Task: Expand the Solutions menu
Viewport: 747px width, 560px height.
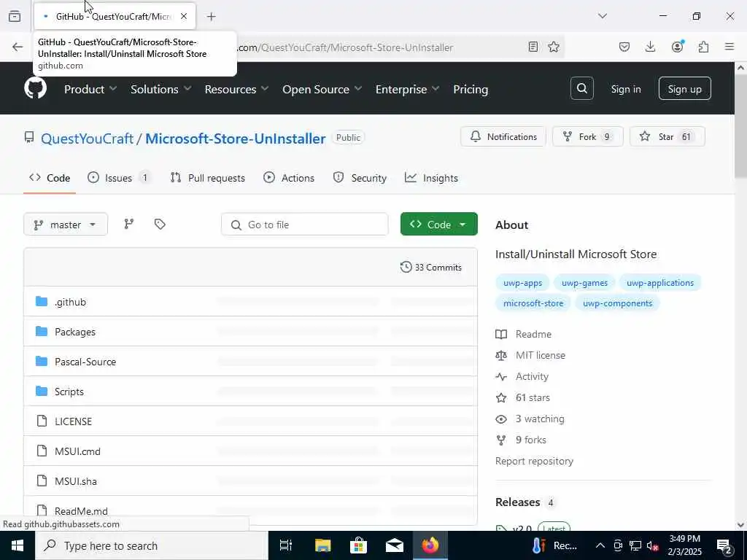Action: [161, 89]
